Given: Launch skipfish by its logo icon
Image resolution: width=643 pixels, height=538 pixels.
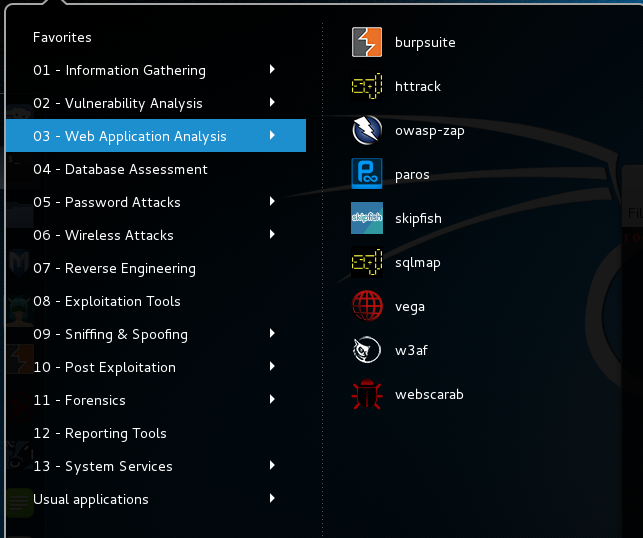Looking at the screenshot, I should (367, 218).
